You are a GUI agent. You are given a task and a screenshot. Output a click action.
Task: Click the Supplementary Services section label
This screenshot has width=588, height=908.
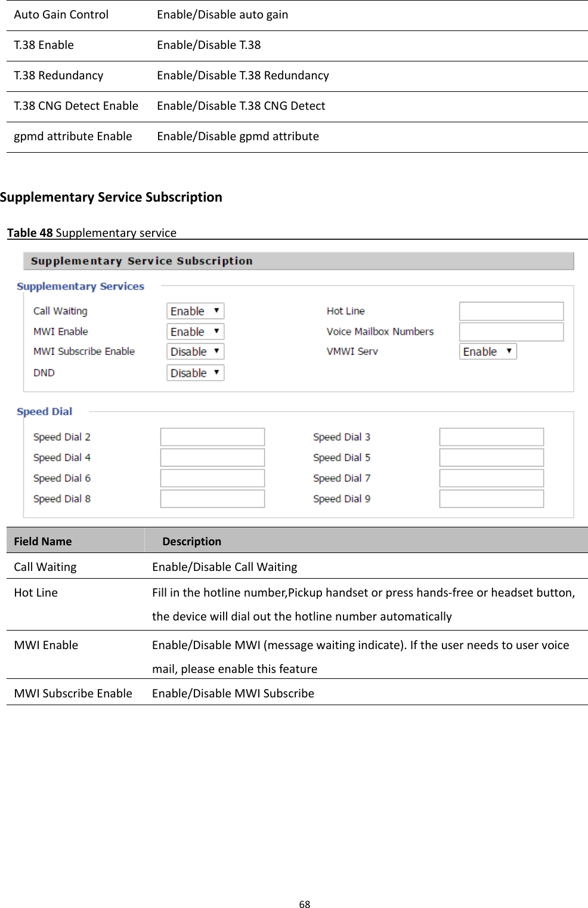81,286
